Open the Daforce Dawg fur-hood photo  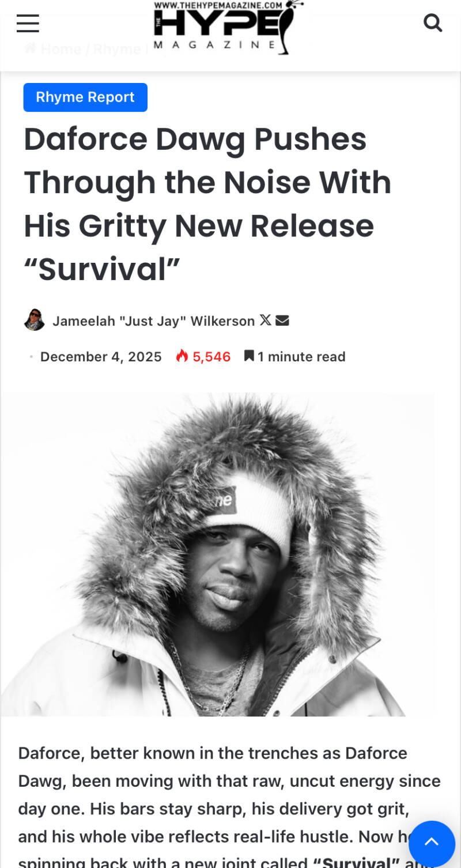pos(218,554)
